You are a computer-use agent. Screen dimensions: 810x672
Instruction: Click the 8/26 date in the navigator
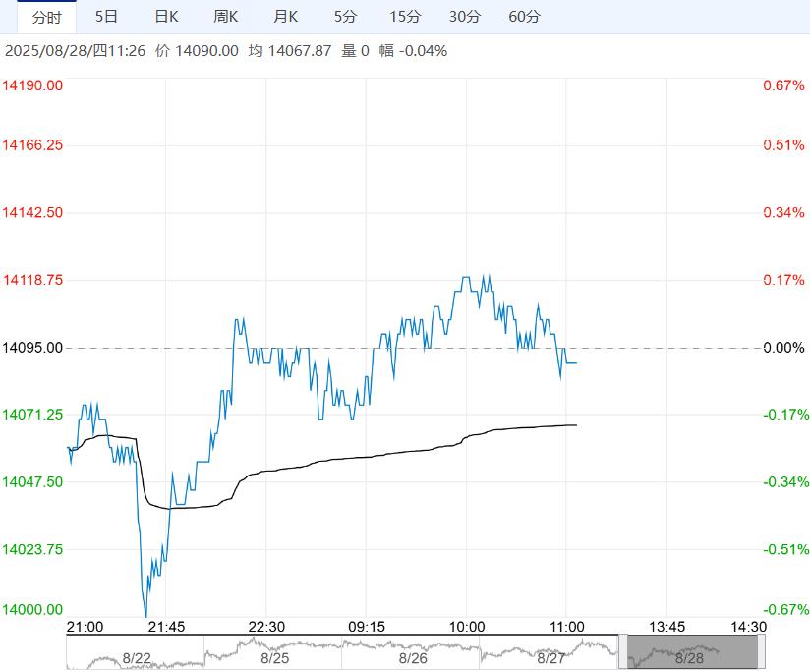[x=413, y=658]
